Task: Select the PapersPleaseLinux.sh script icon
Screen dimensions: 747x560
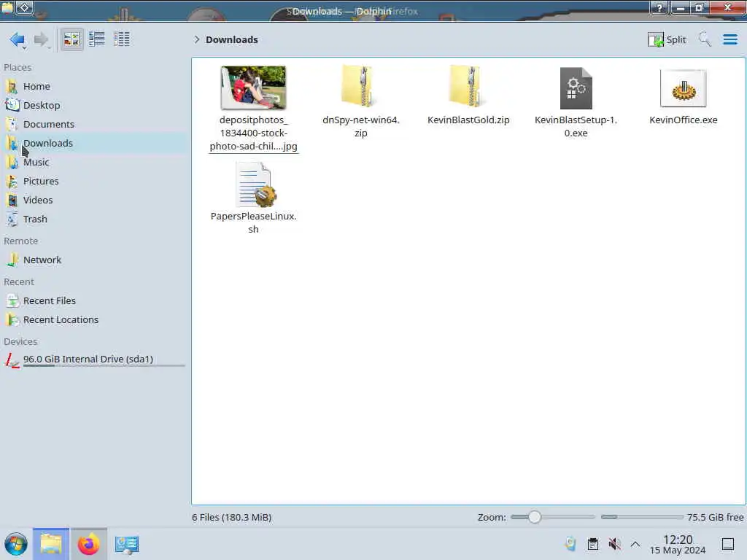Action: point(257,184)
